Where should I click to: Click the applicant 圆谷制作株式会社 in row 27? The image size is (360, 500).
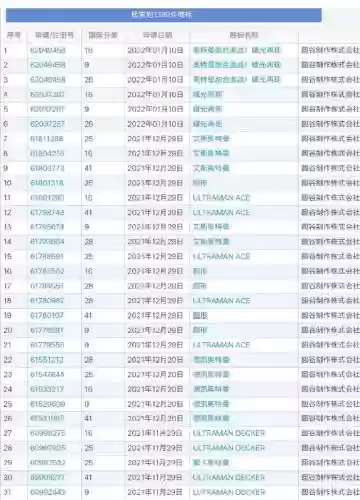click(330, 433)
